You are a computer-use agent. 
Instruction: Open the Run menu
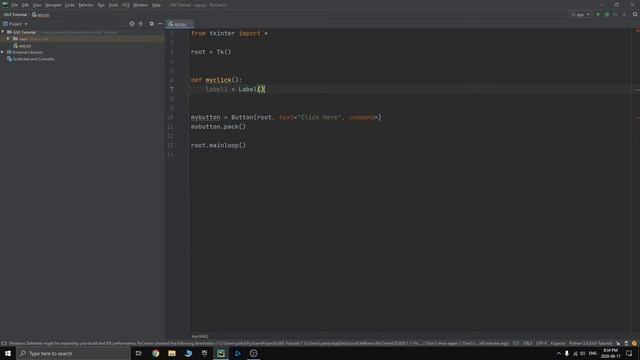coord(101,5)
